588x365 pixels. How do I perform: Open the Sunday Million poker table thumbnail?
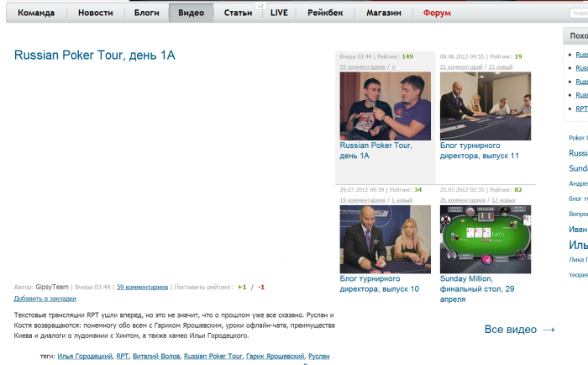486,239
